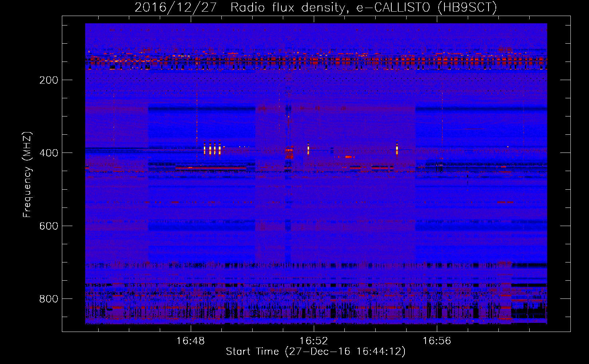Image resolution: width=589 pixels, height=364 pixels.
Task: Select the 800 frequency axis label
Action: (x=49, y=299)
